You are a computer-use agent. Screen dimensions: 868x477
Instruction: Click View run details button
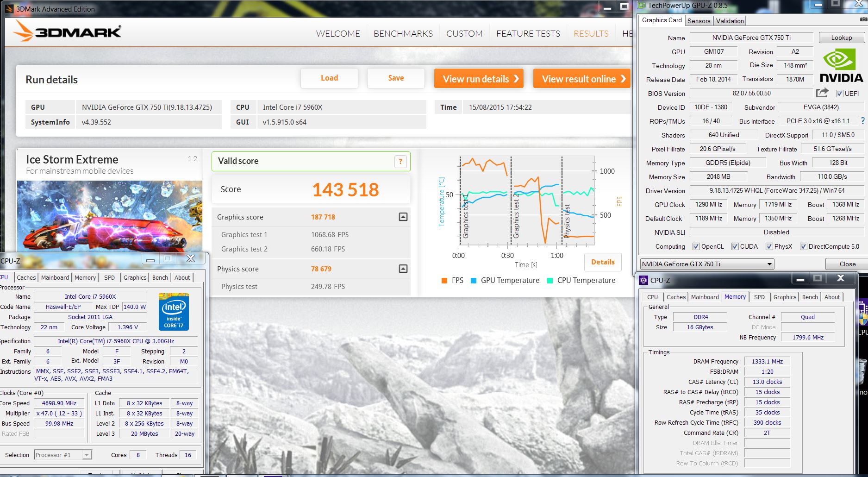pos(479,79)
